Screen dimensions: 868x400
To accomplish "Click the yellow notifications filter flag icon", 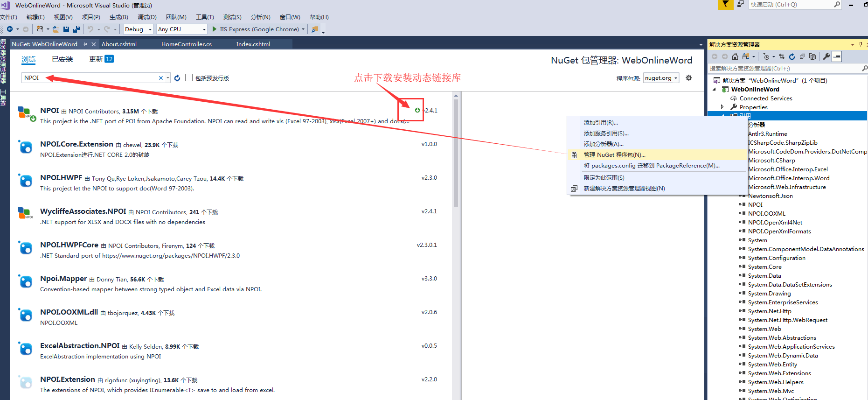I will [x=725, y=5].
